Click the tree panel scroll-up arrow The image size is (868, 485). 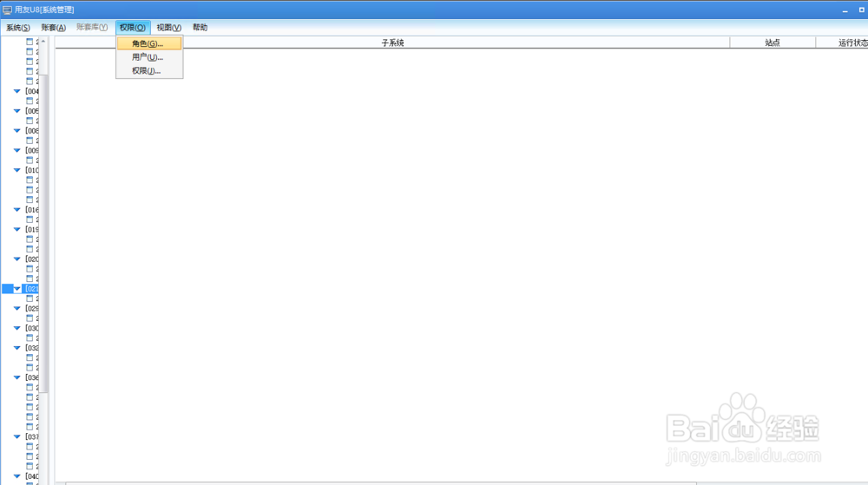point(43,42)
